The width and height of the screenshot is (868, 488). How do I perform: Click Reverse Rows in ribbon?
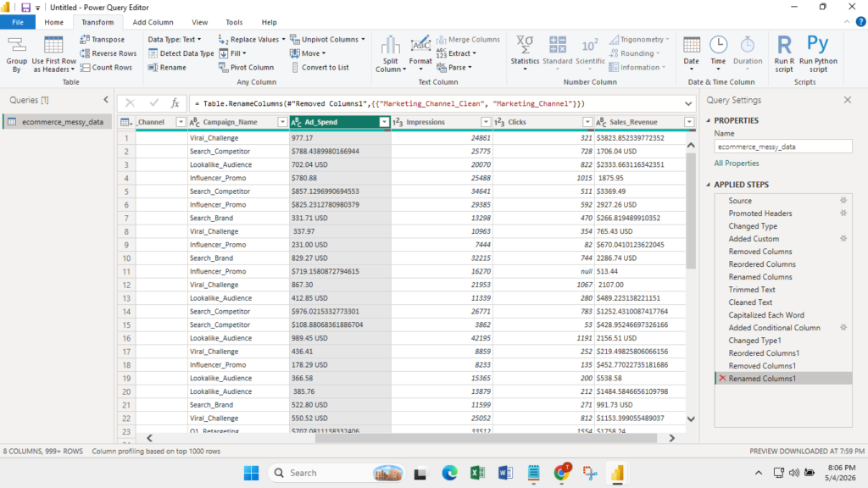(108, 53)
